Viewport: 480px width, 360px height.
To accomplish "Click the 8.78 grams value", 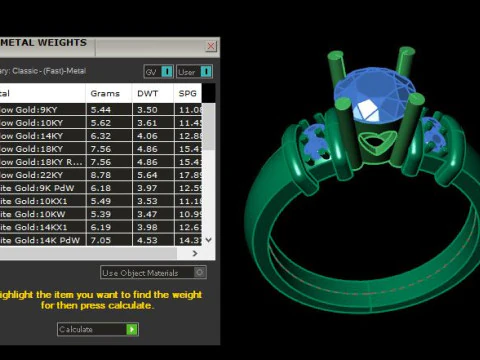I will 101,175.
